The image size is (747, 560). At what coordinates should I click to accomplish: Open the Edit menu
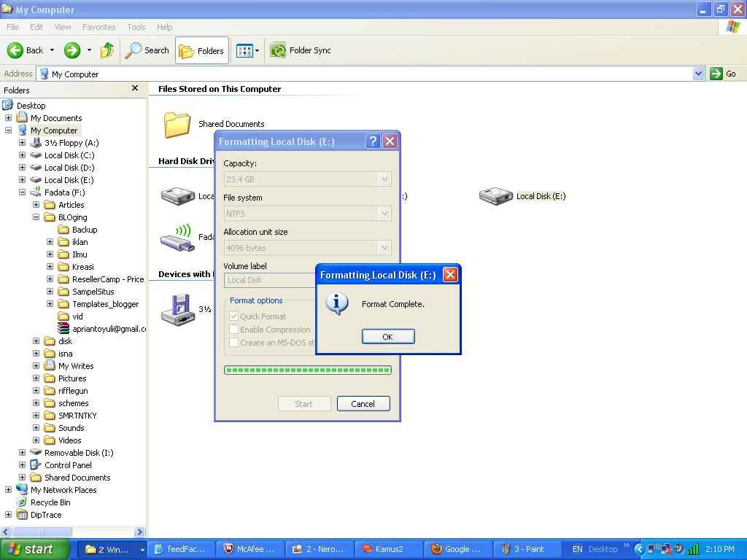36,27
